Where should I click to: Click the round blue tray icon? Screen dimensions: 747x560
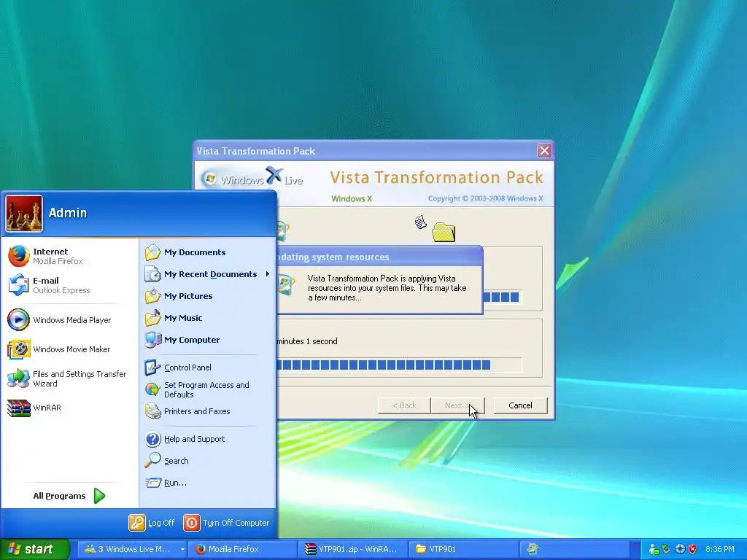click(x=680, y=549)
